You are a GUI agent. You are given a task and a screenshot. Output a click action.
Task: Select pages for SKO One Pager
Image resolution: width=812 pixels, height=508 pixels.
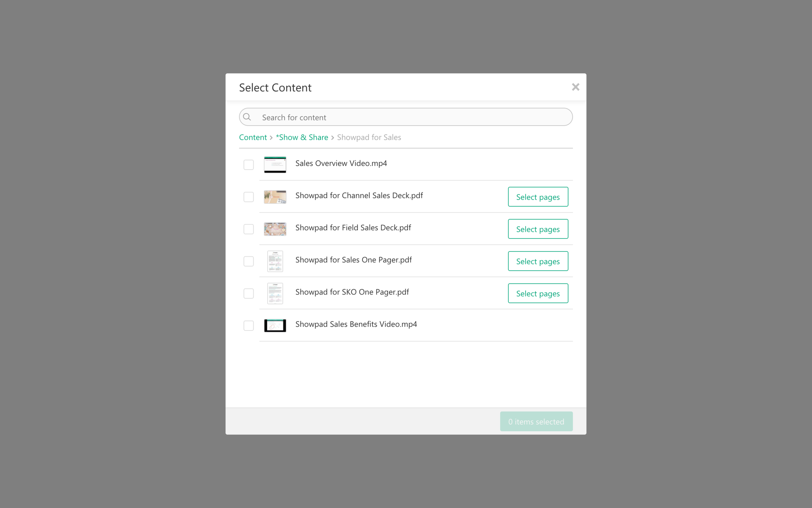pyautogui.click(x=538, y=293)
